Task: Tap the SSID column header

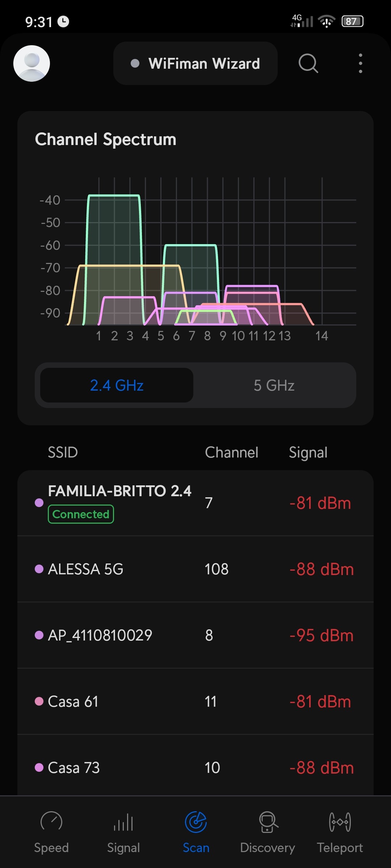Action: pos(63,452)
